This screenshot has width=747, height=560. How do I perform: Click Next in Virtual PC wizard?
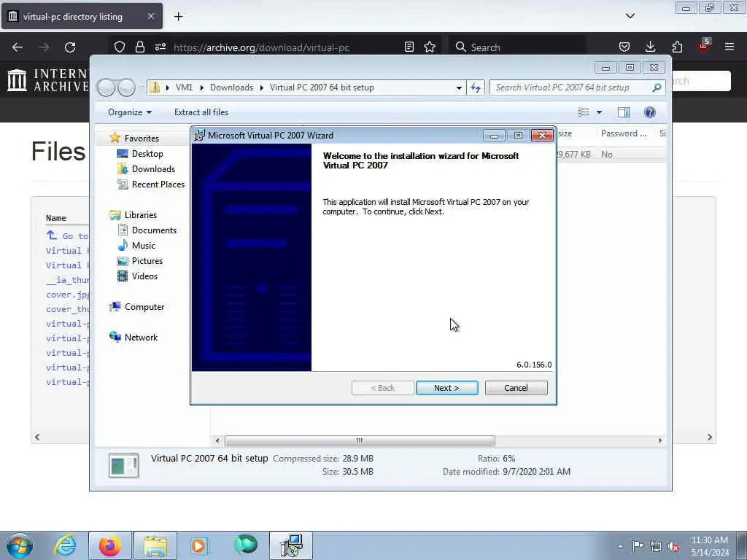pyautogui.click(x=447, y=388)
